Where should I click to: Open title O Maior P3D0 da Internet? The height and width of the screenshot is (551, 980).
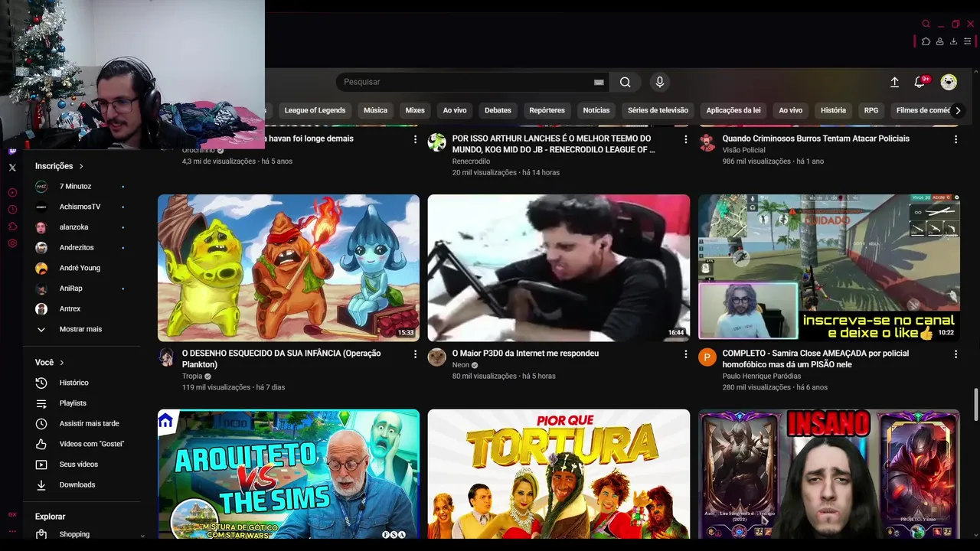[525, 354]
